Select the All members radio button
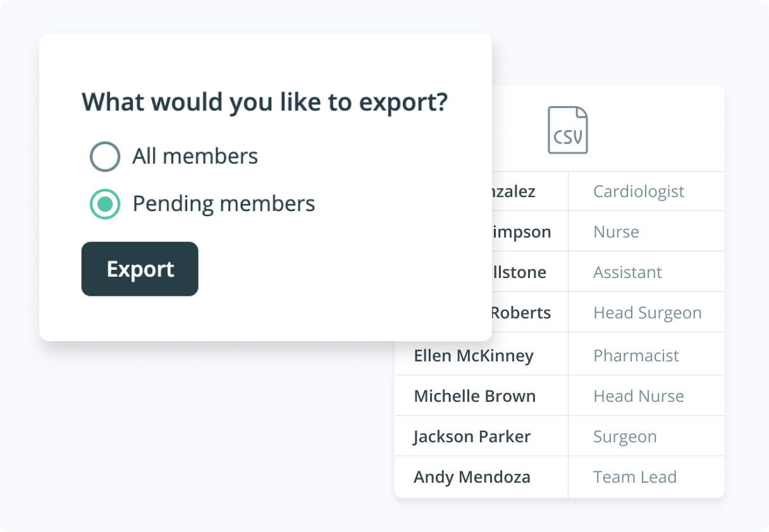The width and height of the screenshot is (769, 532). (x=105, y=157)
